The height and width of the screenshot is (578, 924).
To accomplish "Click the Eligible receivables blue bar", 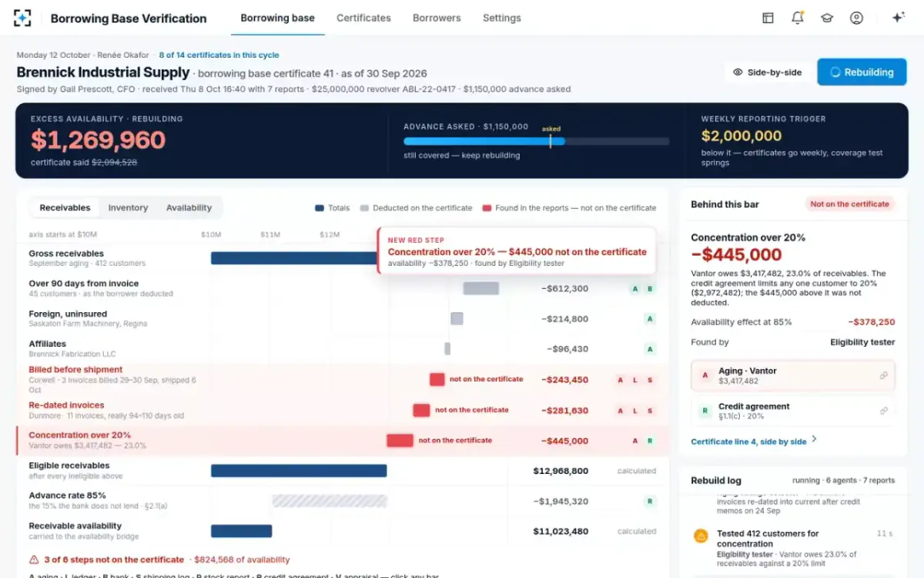I will coord(299,471).
